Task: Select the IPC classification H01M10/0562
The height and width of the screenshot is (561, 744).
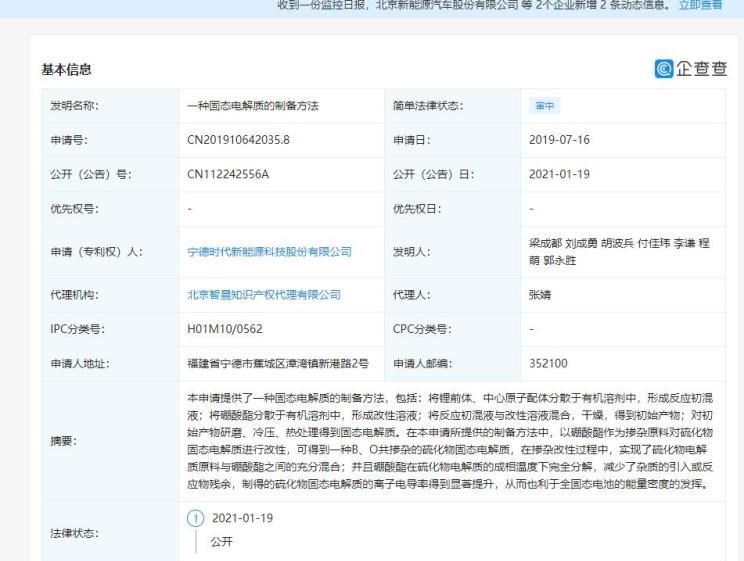Action: (224, 329)
